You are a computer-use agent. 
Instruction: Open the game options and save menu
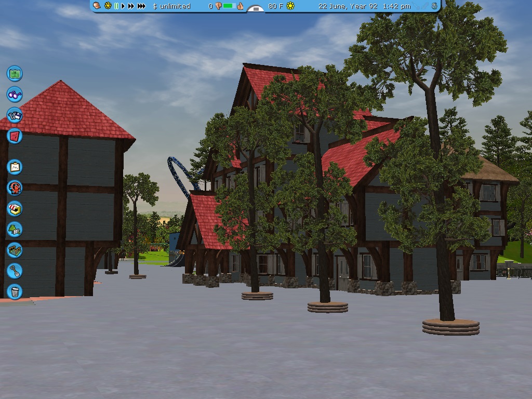coord(15,115)
